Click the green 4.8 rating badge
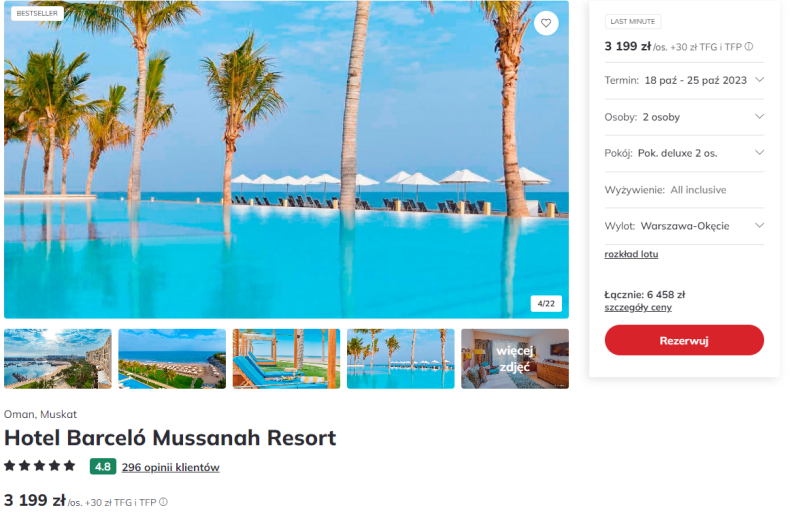 tap(103, 467)
